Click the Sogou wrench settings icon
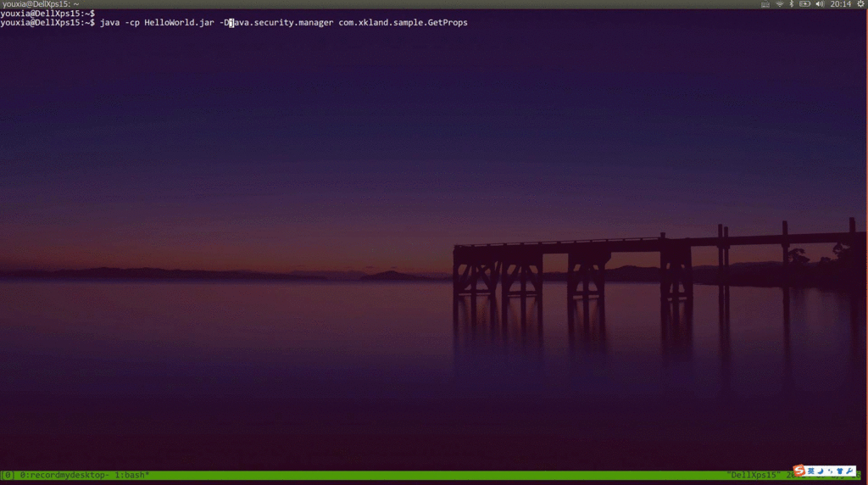Viewport: 868px width, 485px height. click(x=849, y=471)
